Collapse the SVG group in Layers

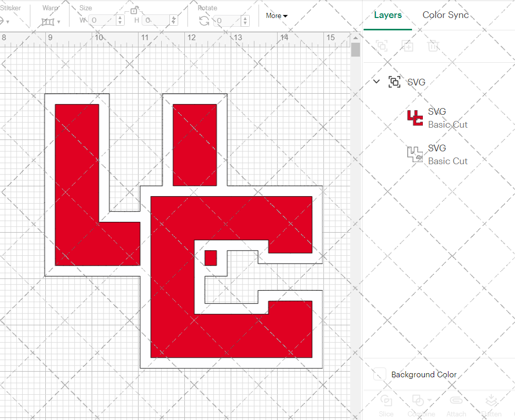pyautogui.click(x=376, y=81)
